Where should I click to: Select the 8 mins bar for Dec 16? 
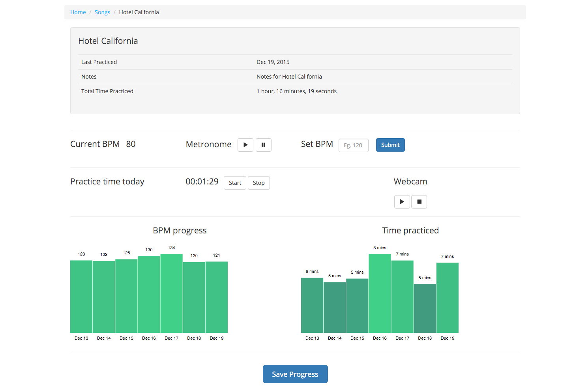380,293
